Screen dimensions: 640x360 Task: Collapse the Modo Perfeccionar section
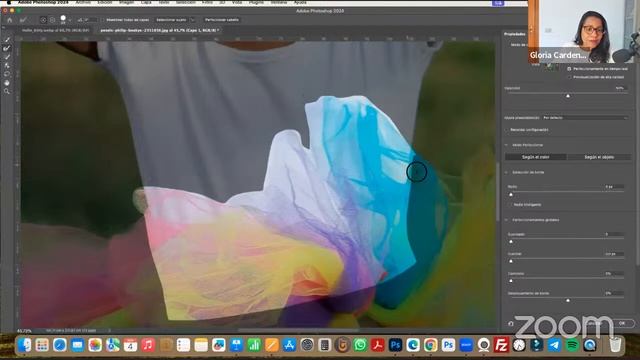pyautogui.click(x=507, y=145)
